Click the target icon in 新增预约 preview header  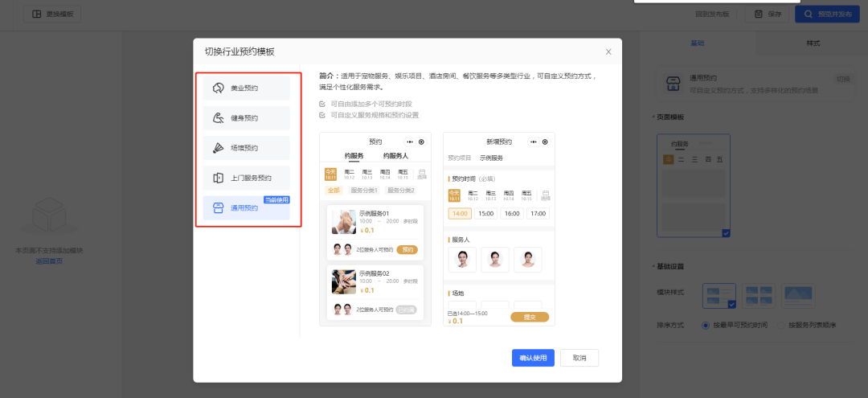[x=545, y=142]
